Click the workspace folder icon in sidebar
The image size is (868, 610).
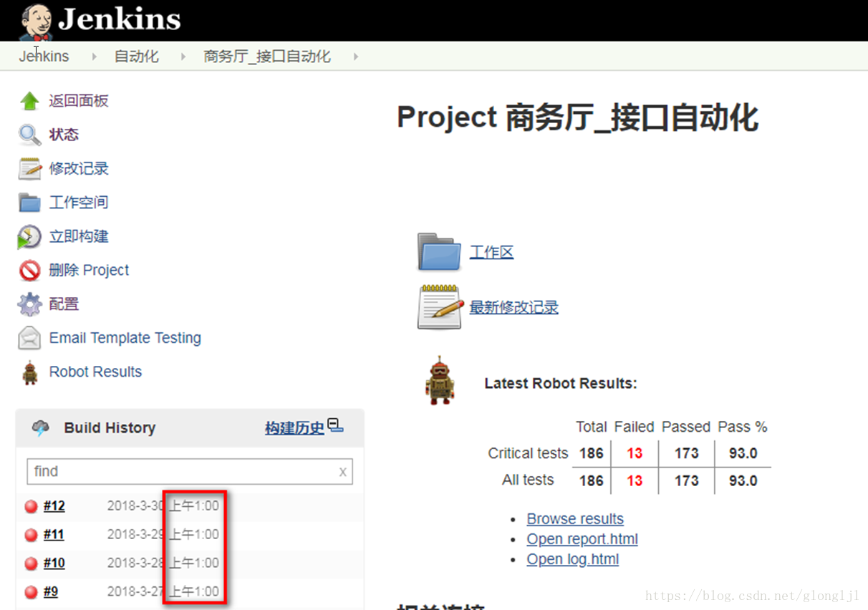tap(29, 203)
